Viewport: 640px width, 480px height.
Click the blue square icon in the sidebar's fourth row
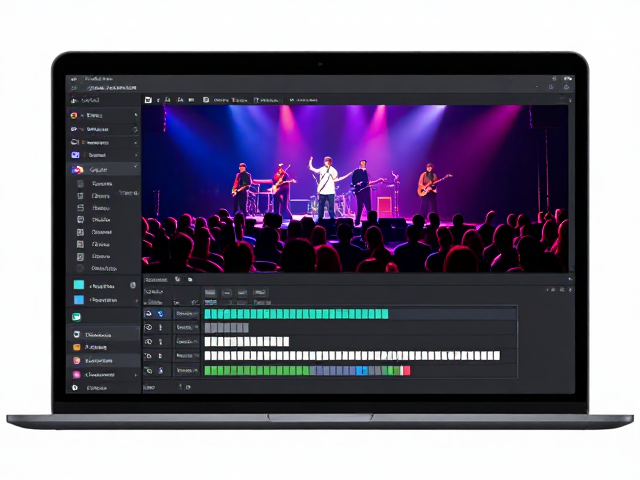pos(75,155)
